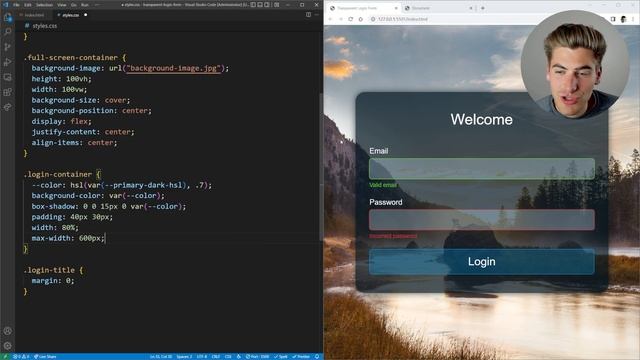This screenshot has height=360, width=640.
Task: Open Extensions view in activity bar
Action: tap(7, 92)
